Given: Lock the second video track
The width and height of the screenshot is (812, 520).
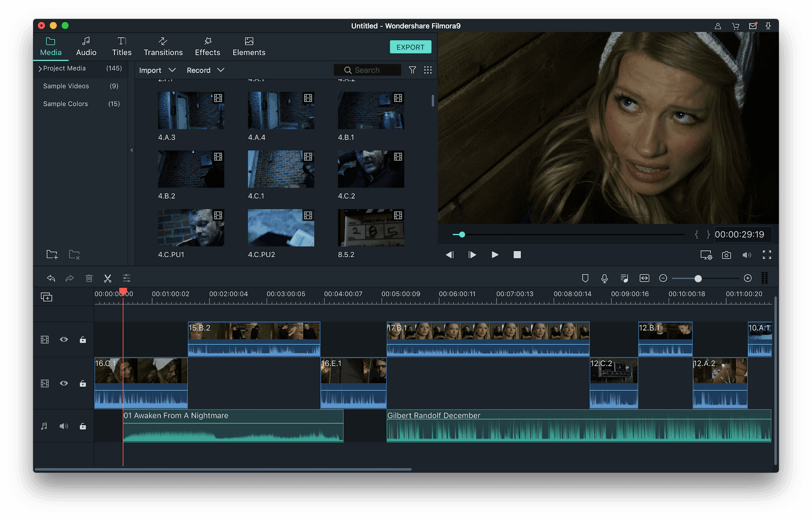Looking at the screenshot, I should (x=82, y=383).
